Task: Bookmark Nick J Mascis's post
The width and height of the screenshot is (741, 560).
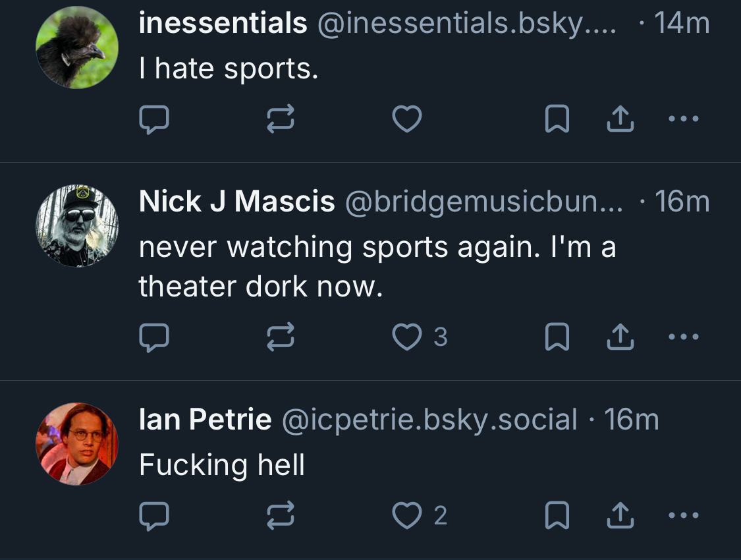Action: 557,337
